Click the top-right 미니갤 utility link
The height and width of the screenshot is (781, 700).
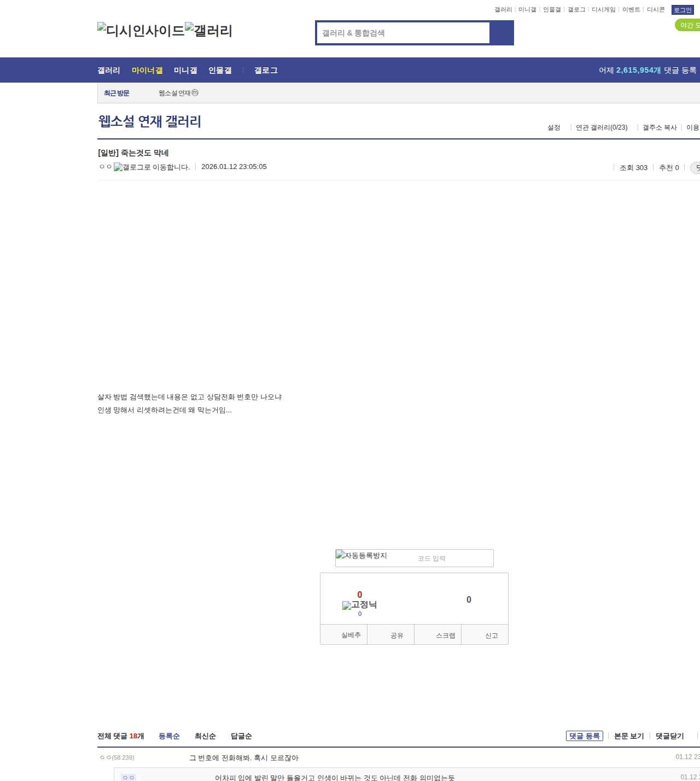pyautogui.click(x=527, y=10)
